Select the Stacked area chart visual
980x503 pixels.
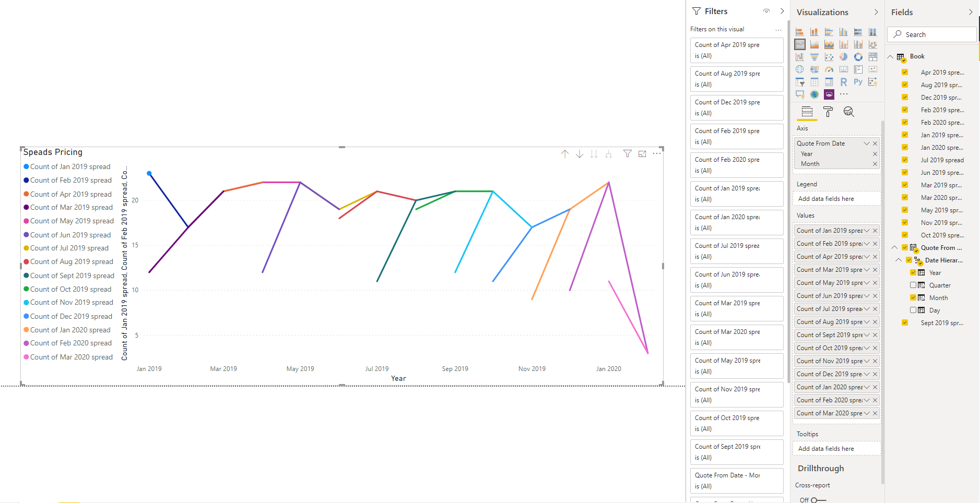(x=829, y=44)
